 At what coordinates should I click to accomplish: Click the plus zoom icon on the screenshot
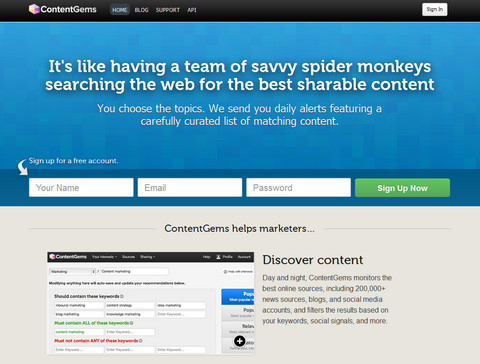240,341
